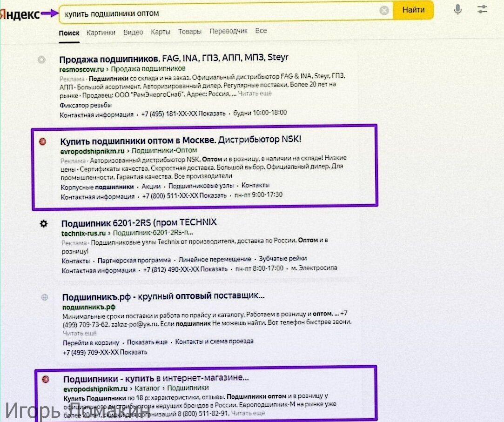Switch to the Картинки tab
This screenshot has height=422, width=504.
tap(101, 33)
